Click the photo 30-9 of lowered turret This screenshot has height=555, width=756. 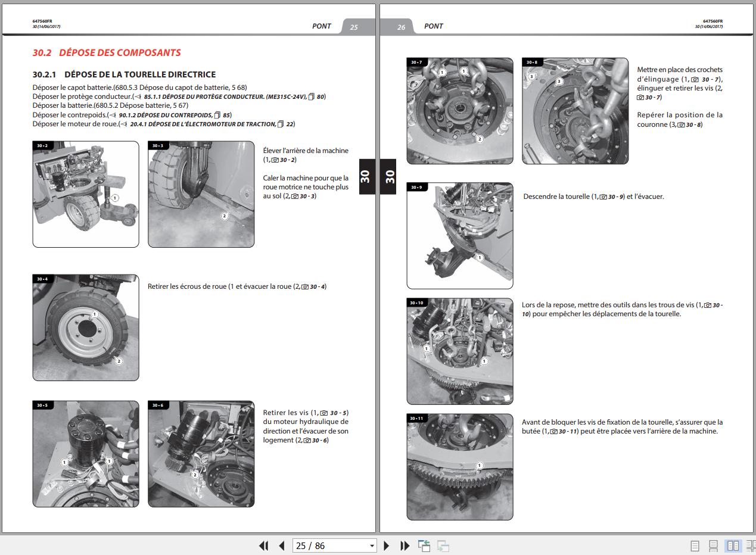460,236
